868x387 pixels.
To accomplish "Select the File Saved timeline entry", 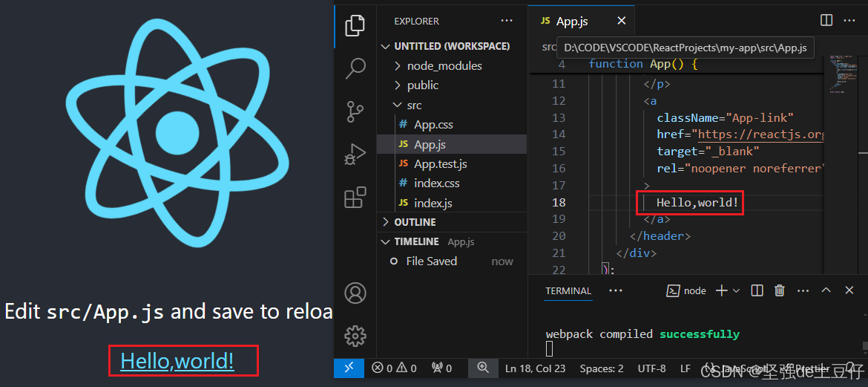I will pyautogui.click(x=452, y=261).
